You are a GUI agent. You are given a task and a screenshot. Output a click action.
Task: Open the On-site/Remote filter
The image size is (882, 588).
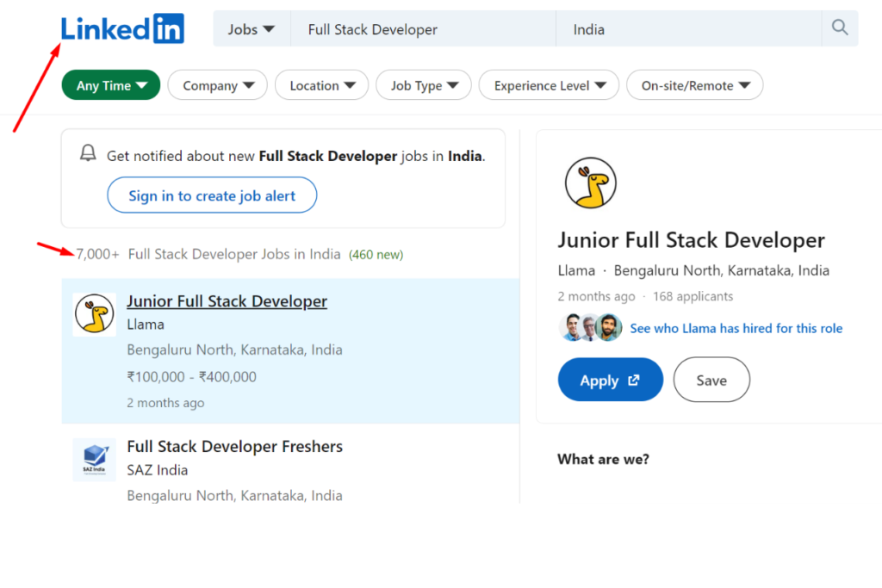pos(694,84)
